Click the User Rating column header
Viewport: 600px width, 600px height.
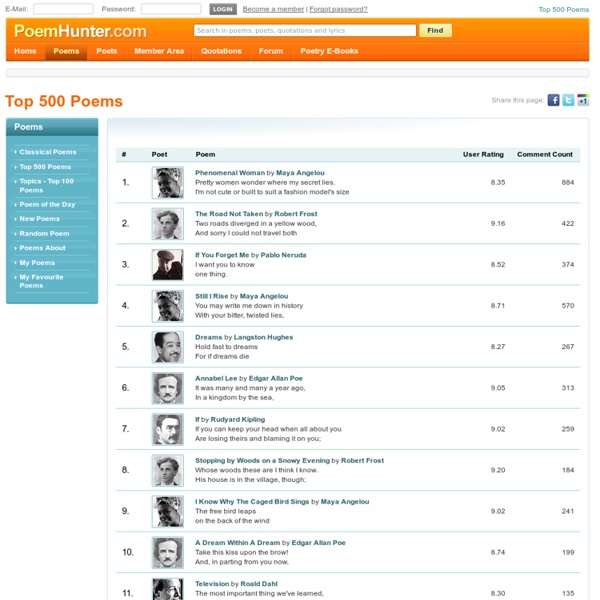(x=483, y=155)
